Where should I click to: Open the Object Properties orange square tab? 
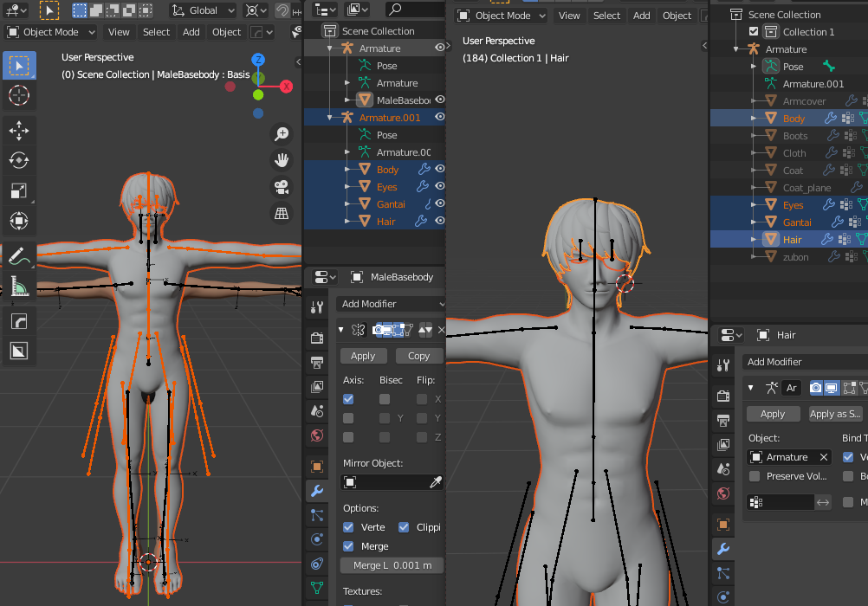[x=316, y=467]
